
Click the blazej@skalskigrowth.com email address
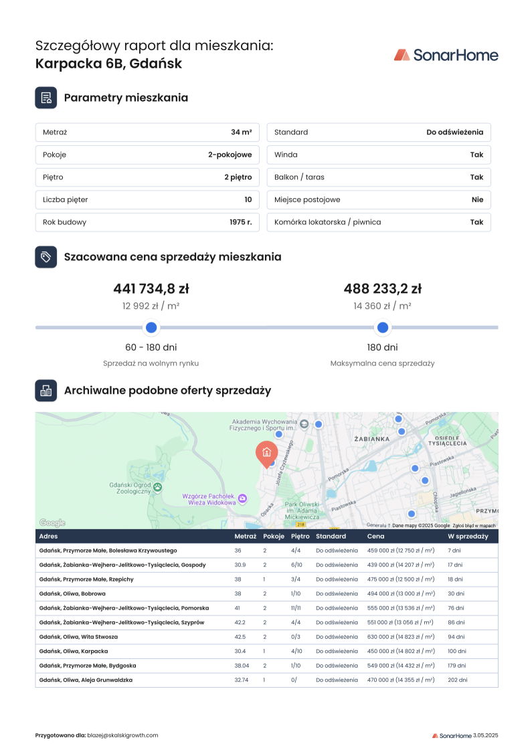[x=122, y=735]
